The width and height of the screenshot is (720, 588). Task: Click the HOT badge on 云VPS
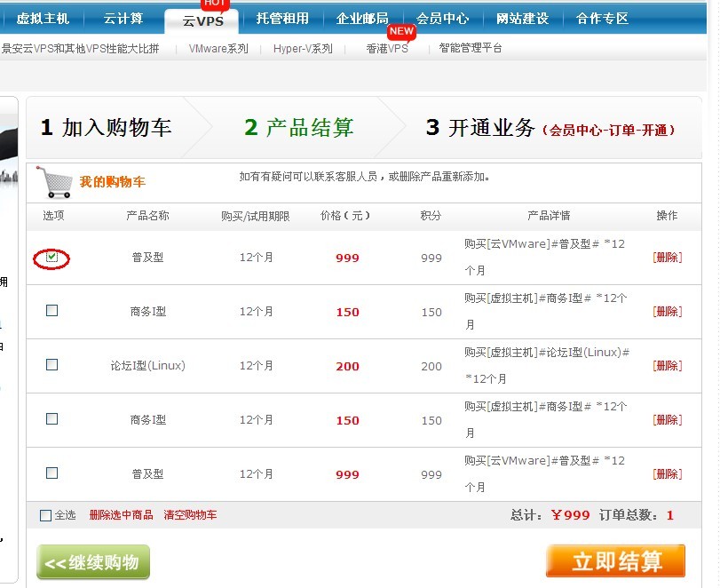point(215,4)
